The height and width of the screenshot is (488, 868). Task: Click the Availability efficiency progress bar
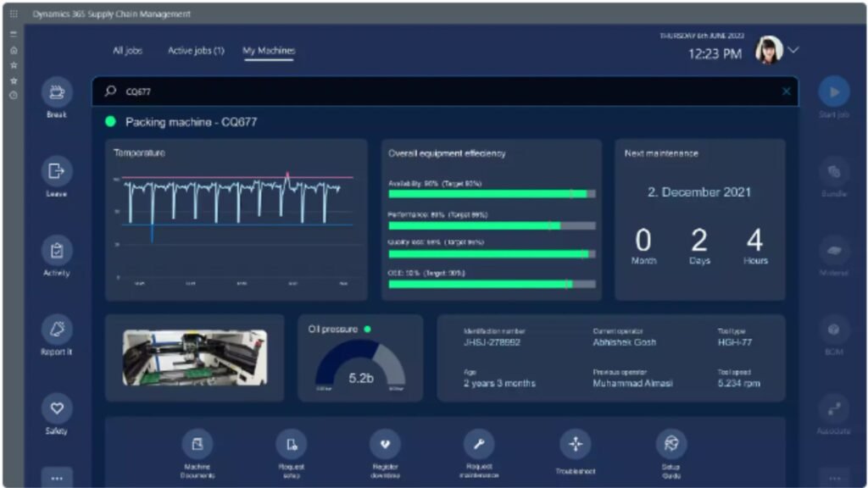tap(492, 194)
